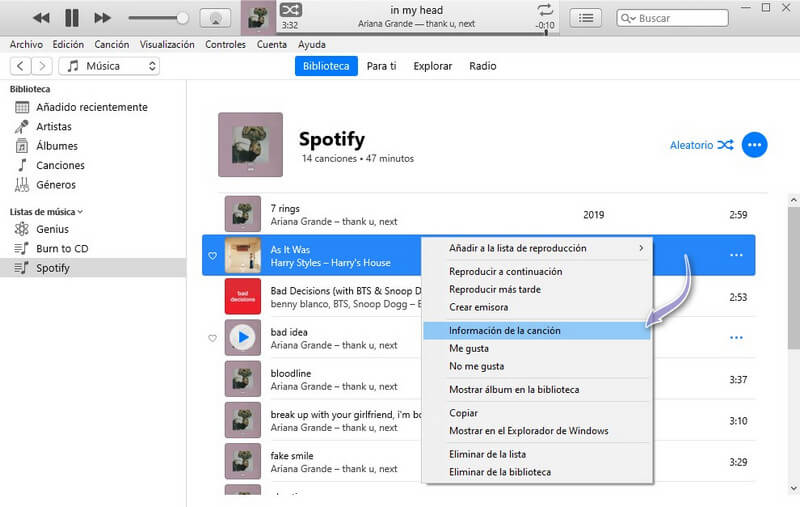
Task: Click the As It Was album thumbnail
Action: pos(243,255)
